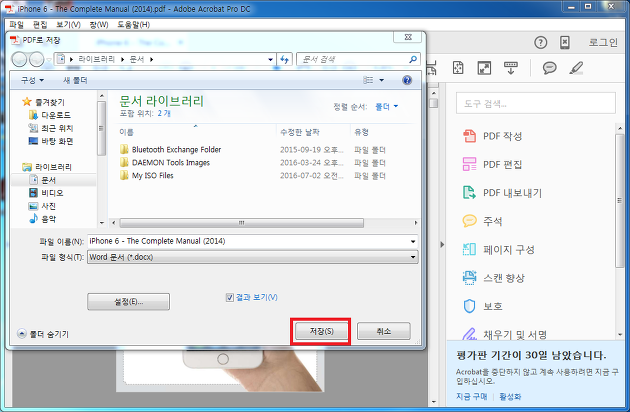Click the document search box in the dialog
The width and height of the screenshot is (630, 412).
[358, 59]
